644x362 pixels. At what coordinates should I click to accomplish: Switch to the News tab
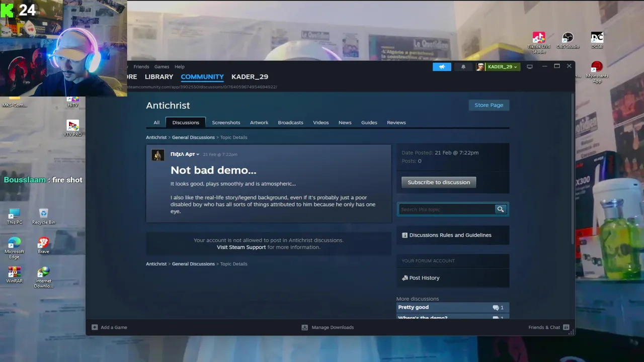pos(345,122)
